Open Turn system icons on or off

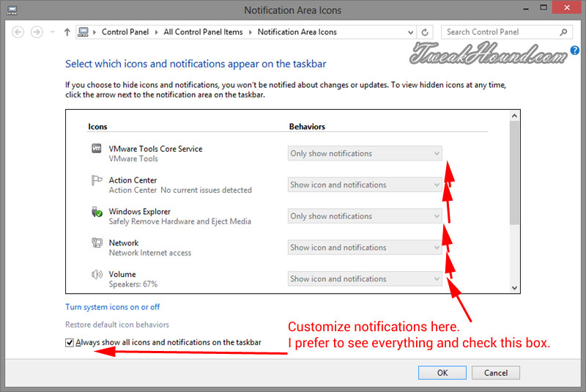(x=113, y=307)
